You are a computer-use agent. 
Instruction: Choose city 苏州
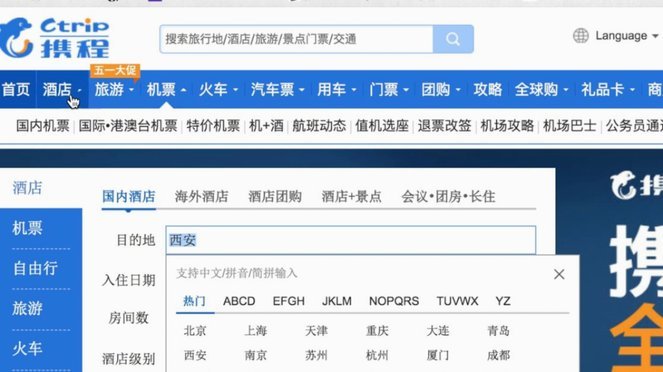coord(316,355)
